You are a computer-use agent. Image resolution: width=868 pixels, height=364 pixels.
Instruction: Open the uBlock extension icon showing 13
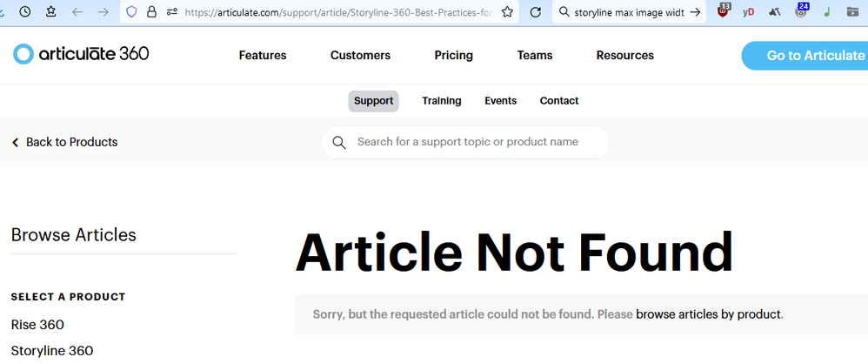724,10
